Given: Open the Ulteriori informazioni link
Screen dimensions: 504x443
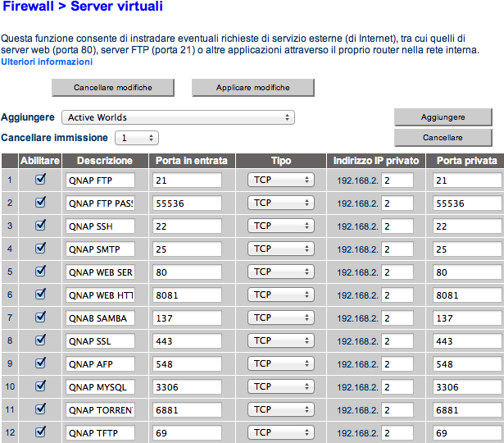Looking at the screenshot, I should click(x=47, y=62).
